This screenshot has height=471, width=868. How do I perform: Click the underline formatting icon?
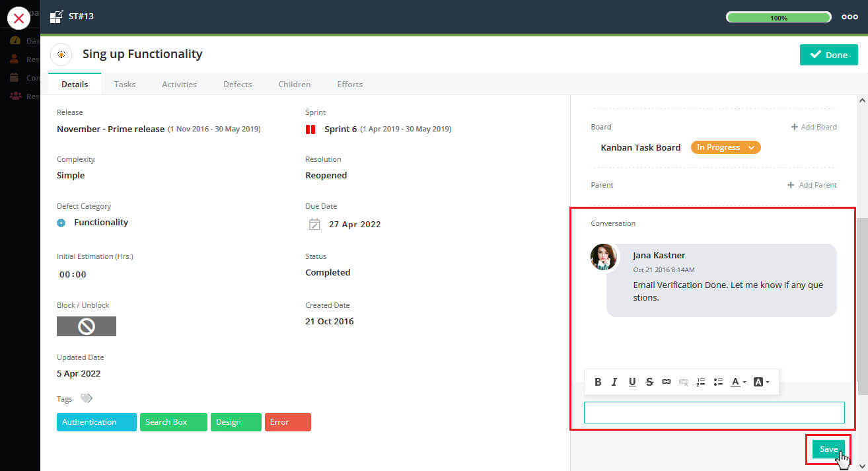pos(632,382)
